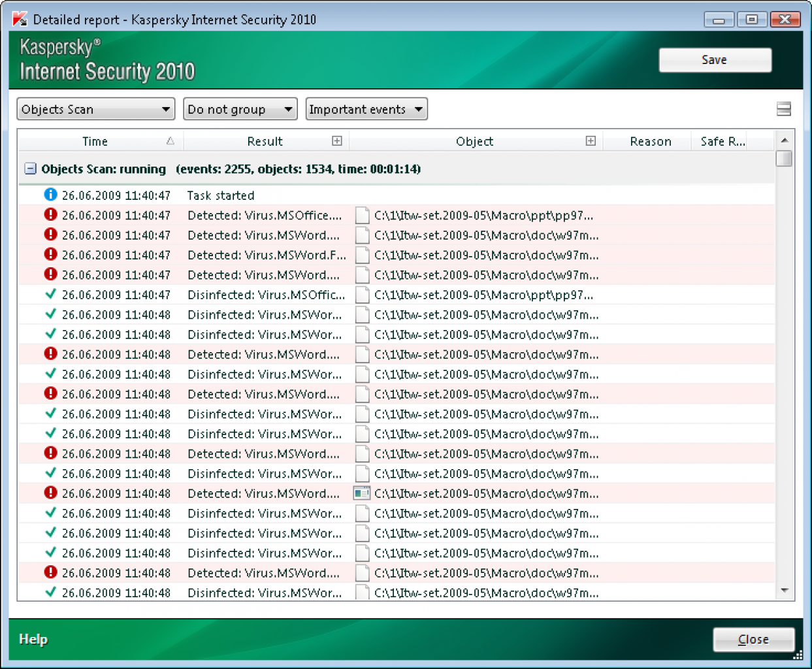Click file icon in Detected Virus.MSWord.F row
Screen dimensions: 812x669
362,255
